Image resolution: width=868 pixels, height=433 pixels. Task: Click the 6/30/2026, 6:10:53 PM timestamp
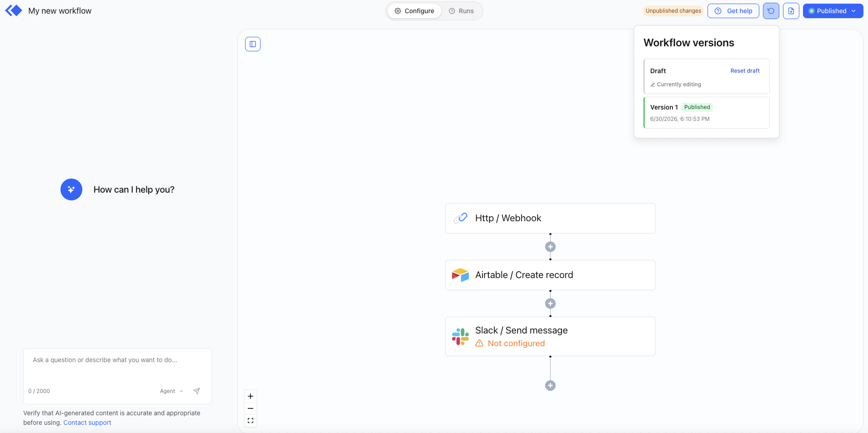[680, 119]
